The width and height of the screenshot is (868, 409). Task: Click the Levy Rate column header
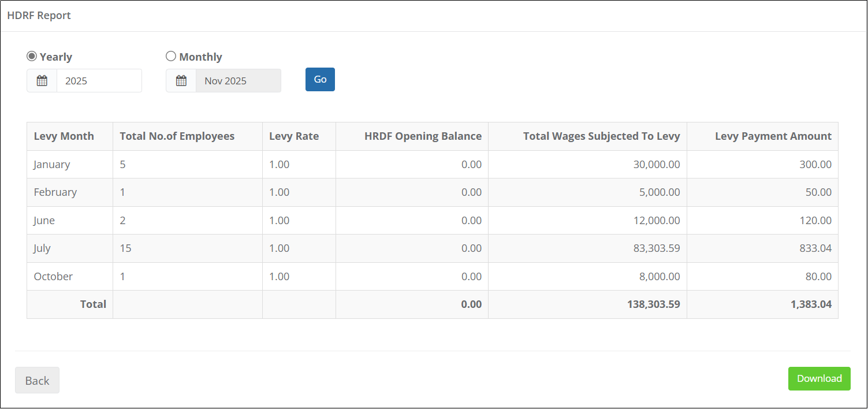pos(294,136)
